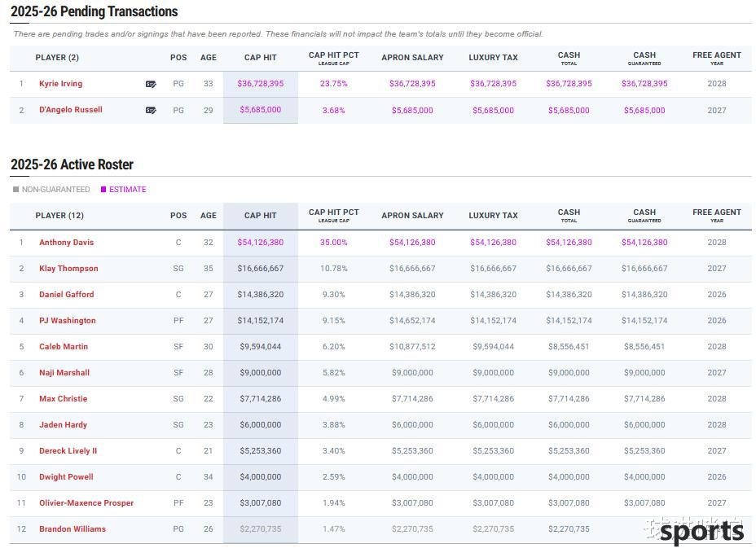Click the 2025-26 Pending Transactions heading
This screenshot has height=557, width=756.
click(94, 11)
